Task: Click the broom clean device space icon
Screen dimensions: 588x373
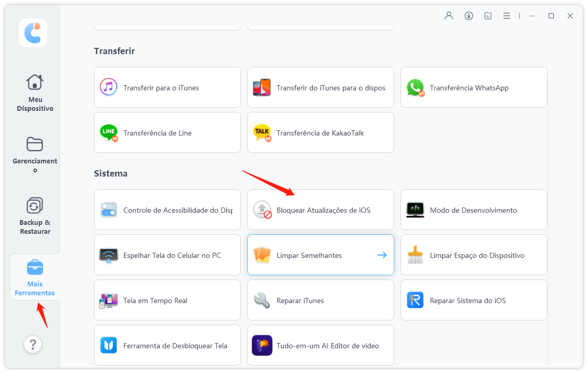Action: [415, 255]
